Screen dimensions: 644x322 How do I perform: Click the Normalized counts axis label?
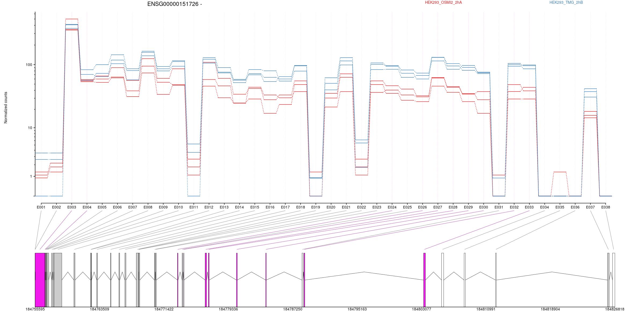pos(6,108)
